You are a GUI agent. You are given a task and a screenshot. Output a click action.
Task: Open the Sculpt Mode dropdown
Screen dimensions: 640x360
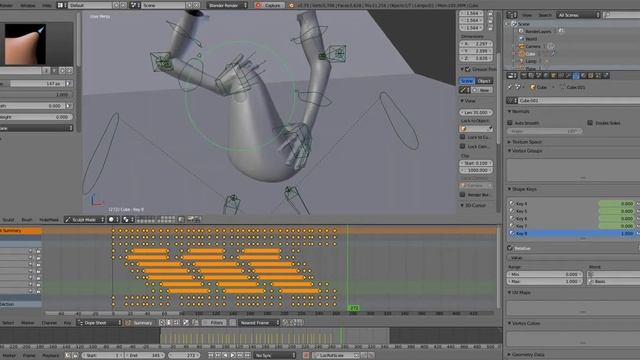click(x=85, y=220)
